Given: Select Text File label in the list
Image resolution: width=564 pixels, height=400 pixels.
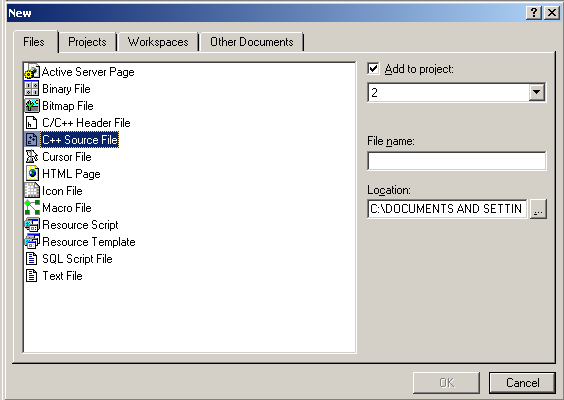Looking at the screenshot, I should (x=62, y=276).
